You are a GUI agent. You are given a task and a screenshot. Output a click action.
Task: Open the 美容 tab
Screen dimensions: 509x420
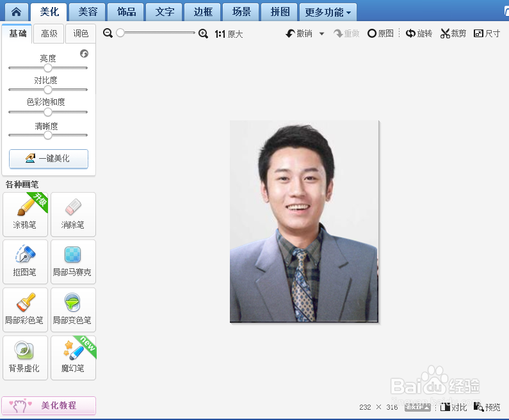88,12
